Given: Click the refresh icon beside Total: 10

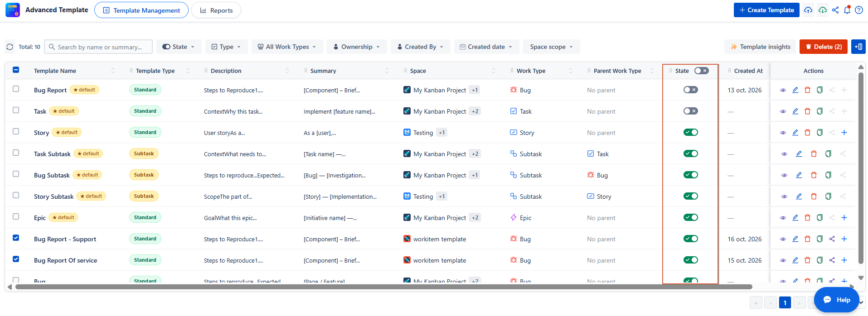Looking at the screenshot, I should click(10, 47).
